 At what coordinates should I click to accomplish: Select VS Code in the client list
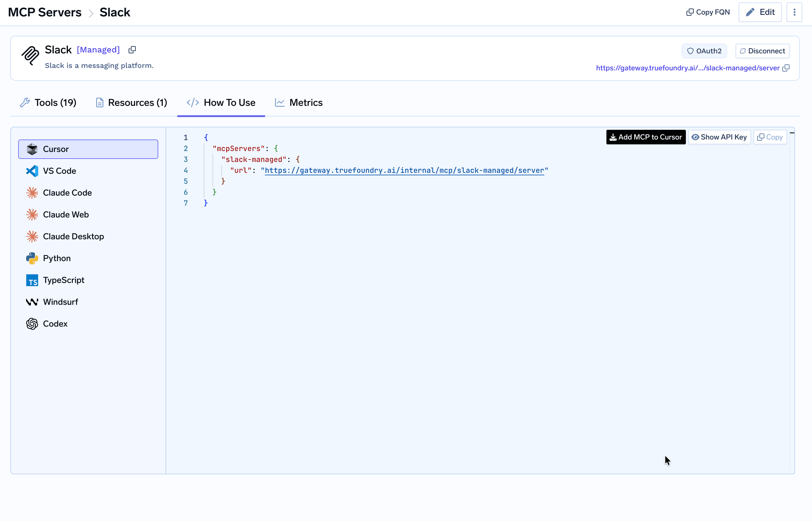tap(88, 171)
